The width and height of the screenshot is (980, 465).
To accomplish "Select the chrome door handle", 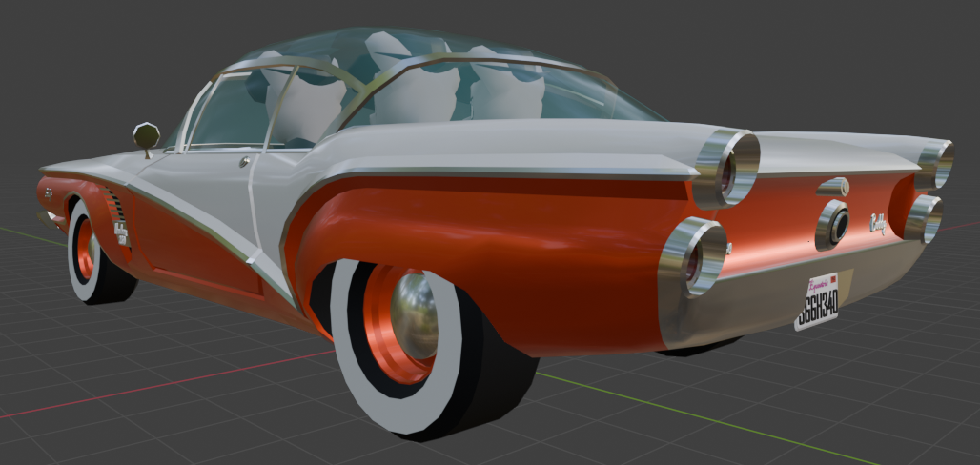I will [244, 162].
